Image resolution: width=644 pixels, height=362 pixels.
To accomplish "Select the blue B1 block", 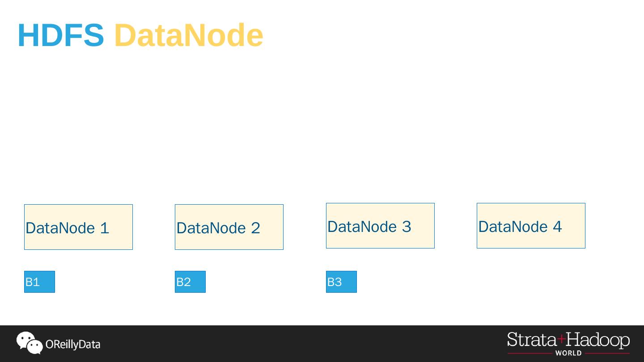I will (39, 282).
